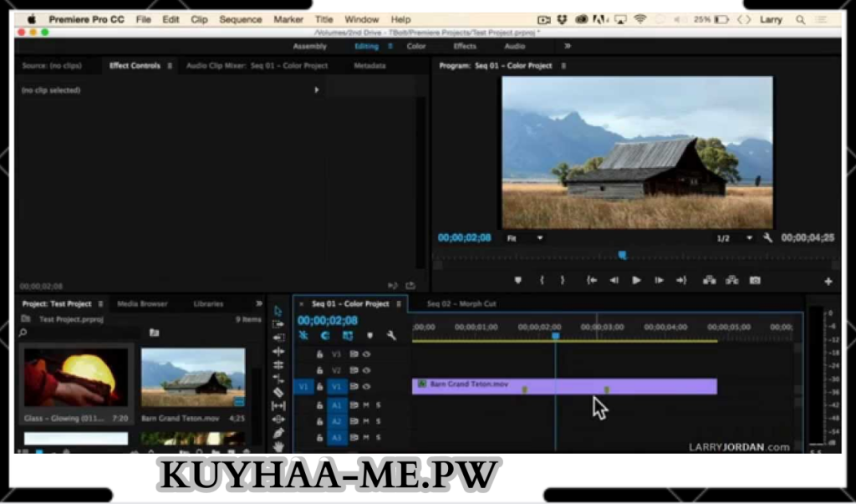Toggle Linked Selection in timeline
The height and width of the screenshot is (504, 856).
click(348, 335)
